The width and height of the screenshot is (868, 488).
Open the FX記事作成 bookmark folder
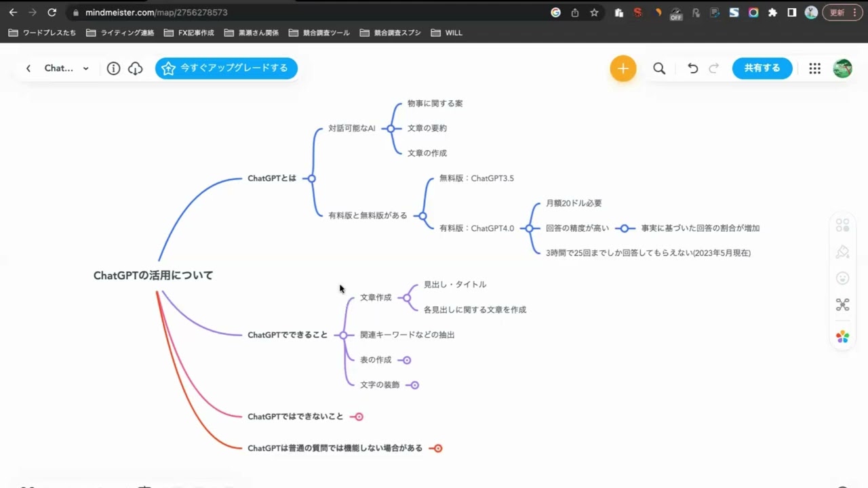point(189,33)
